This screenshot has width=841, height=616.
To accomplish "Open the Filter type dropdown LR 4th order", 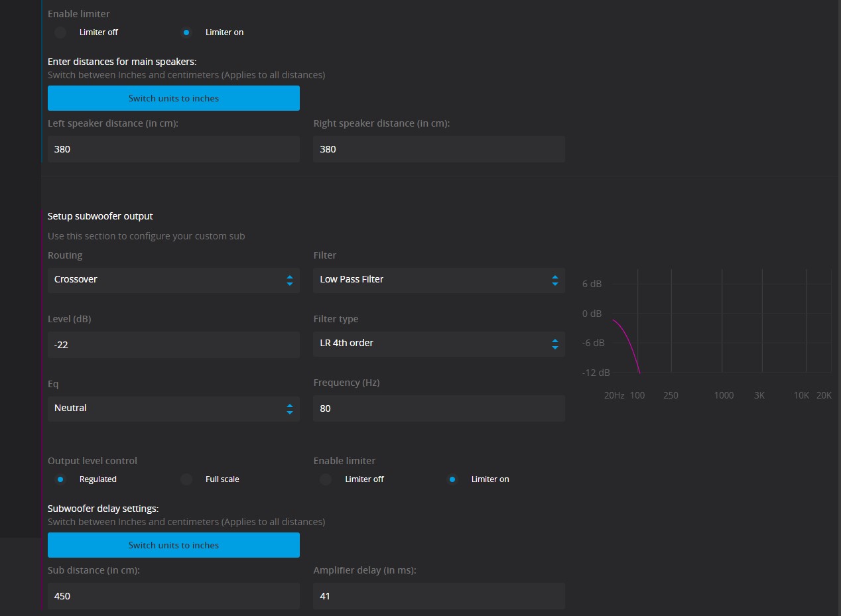I will [x=439, y=343].
